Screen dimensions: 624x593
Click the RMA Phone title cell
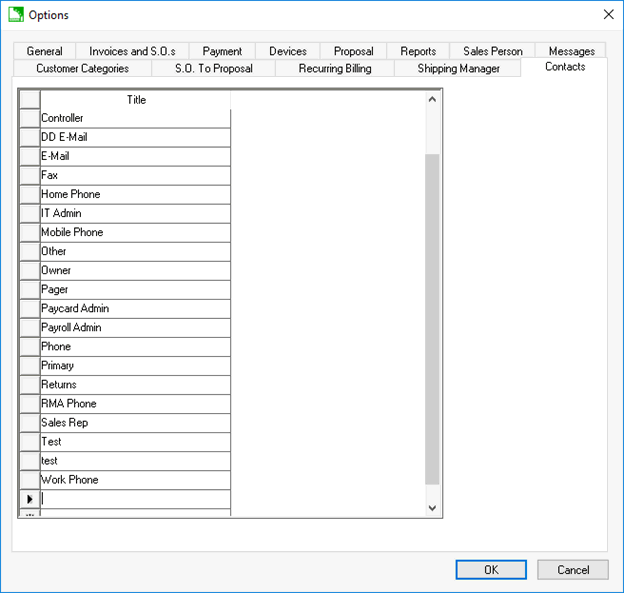click(x=135, y=404)
